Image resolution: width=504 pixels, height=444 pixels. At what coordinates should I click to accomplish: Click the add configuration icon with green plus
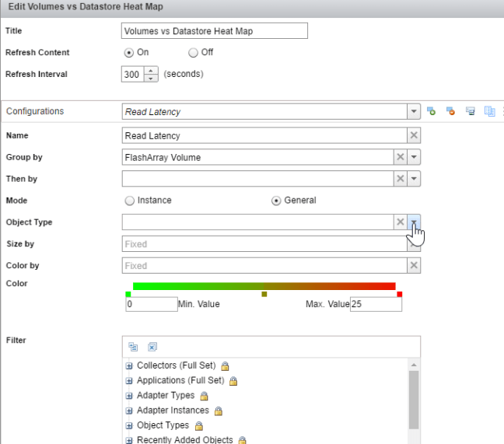(x=431, y=111)
